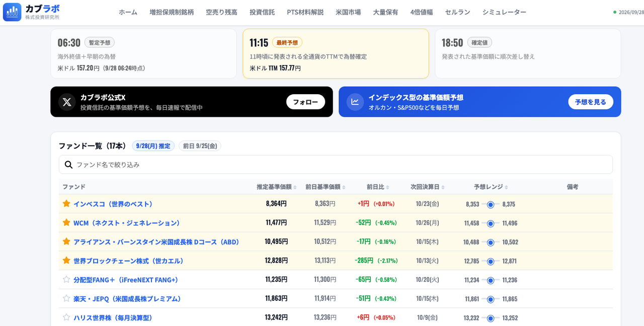
Task: Click the アライアンス・バーンスタイン favorite star
Action: [66, 241]
